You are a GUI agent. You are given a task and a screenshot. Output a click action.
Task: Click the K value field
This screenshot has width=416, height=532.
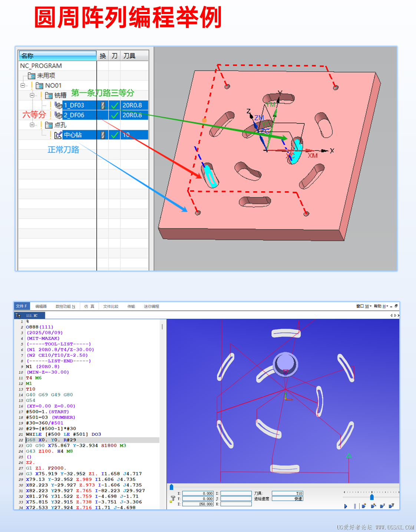(x=236, y=504)
